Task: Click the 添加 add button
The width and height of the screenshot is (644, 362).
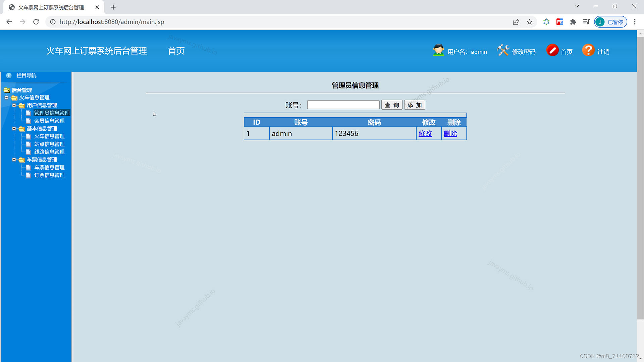Action: [x=415, y=105]
